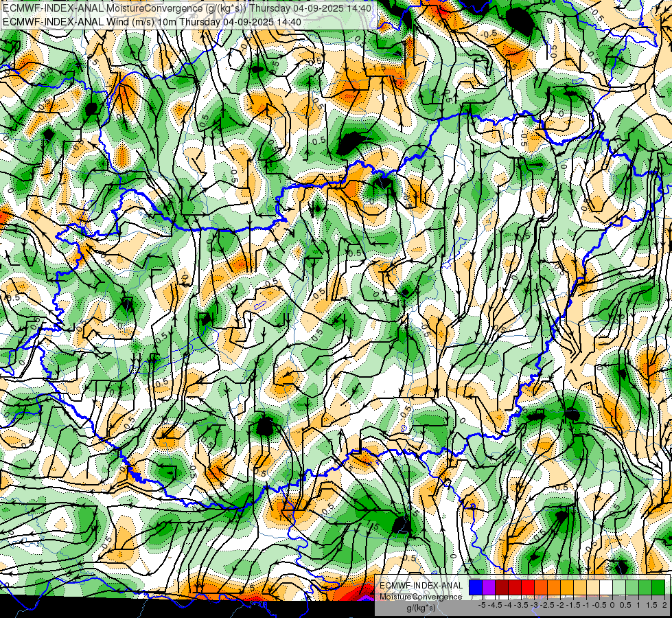Screen dimensions: 672x618
Task: Click the legend unit g/(kg*s)
Action: tap(421, 608)
